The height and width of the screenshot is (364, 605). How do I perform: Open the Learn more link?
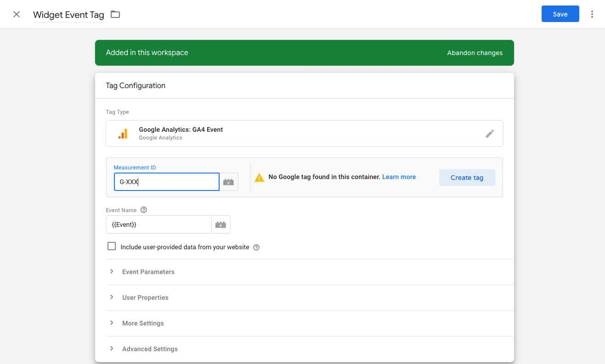pos(399,177)
